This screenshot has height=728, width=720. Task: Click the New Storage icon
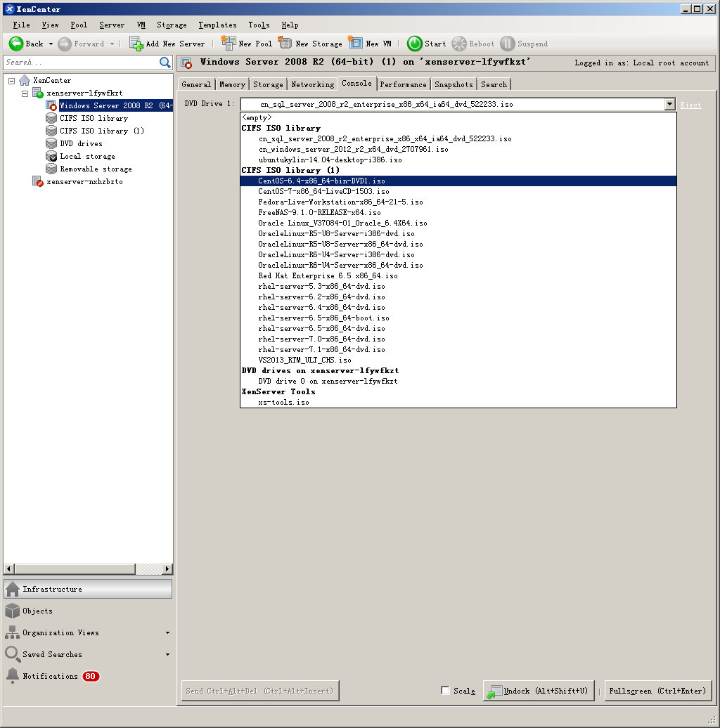coord(285,43)
